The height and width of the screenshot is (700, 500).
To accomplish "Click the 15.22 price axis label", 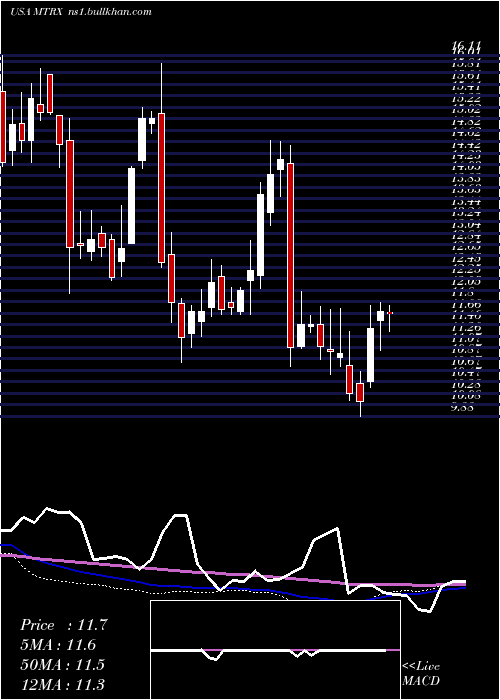I will pos(466,98).
